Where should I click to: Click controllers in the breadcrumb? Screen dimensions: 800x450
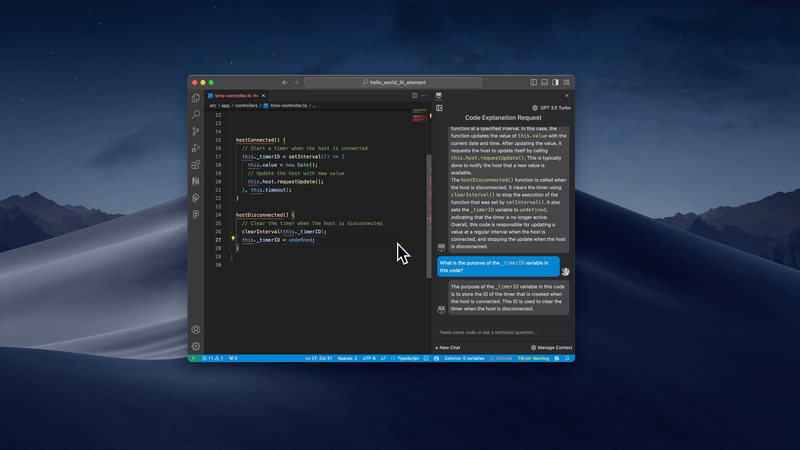pyautogui.click(x=246, y=106)
